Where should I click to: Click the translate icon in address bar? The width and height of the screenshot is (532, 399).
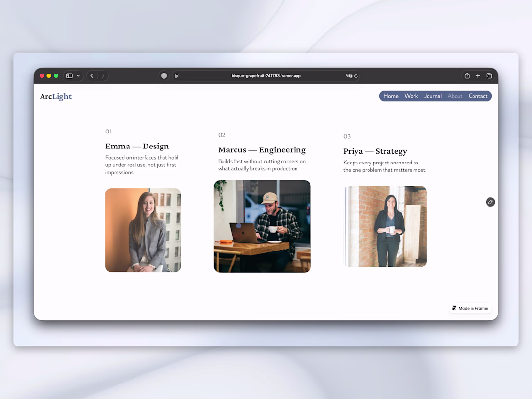click(349, 75)
